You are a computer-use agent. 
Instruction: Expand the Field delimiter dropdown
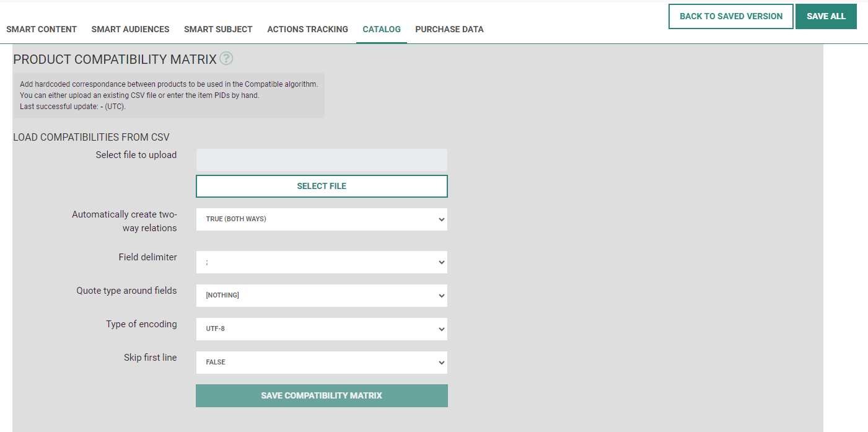(x=322, y=262)
